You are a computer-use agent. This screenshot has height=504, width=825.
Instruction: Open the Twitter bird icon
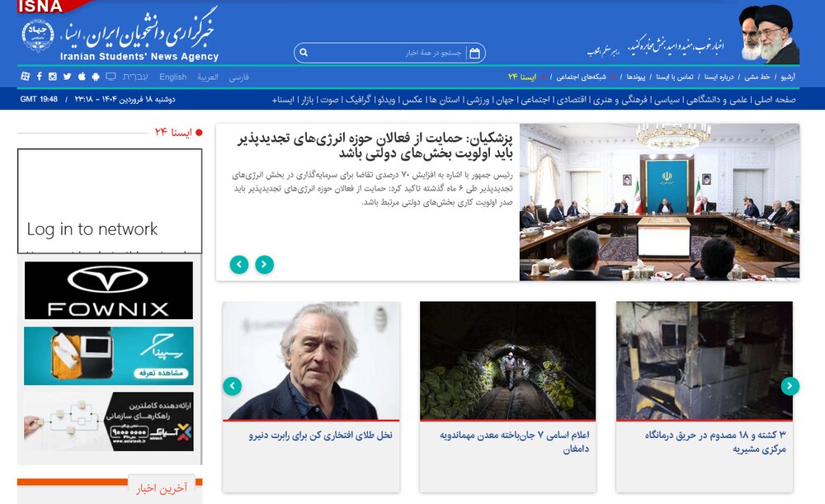67,76
